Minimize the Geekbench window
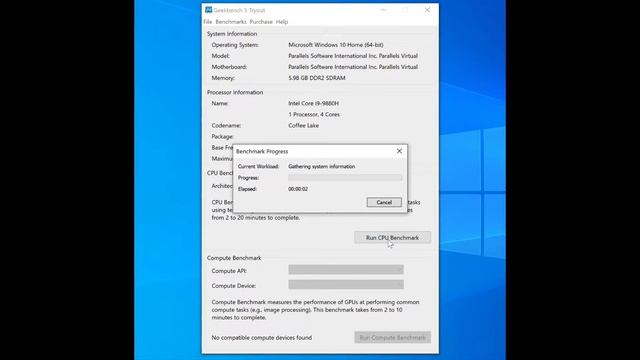 tap(383, 10)
